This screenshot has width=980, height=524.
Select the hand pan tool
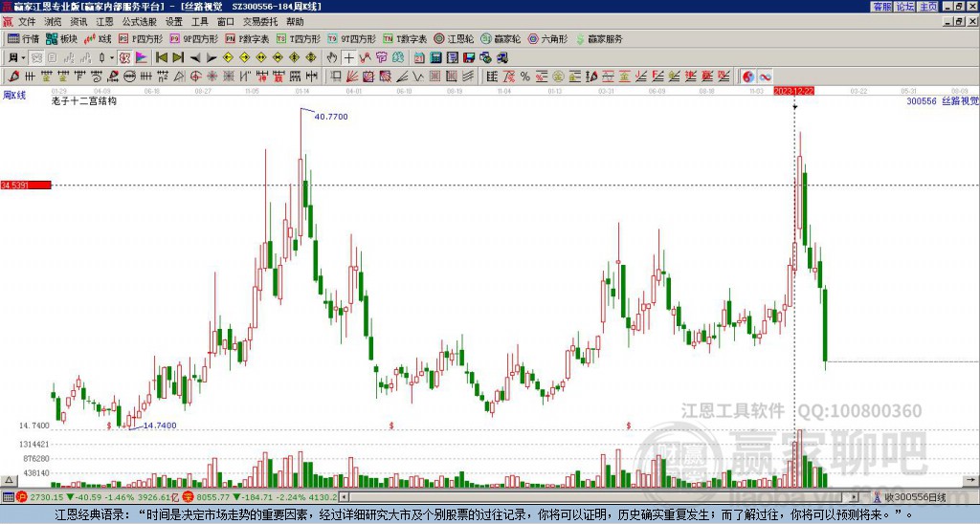click(332, 58)
